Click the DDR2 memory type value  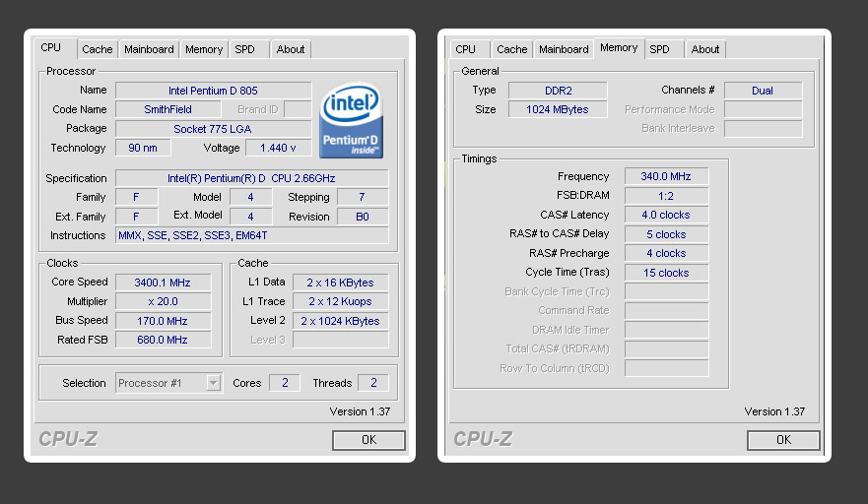tap(558, 91)
